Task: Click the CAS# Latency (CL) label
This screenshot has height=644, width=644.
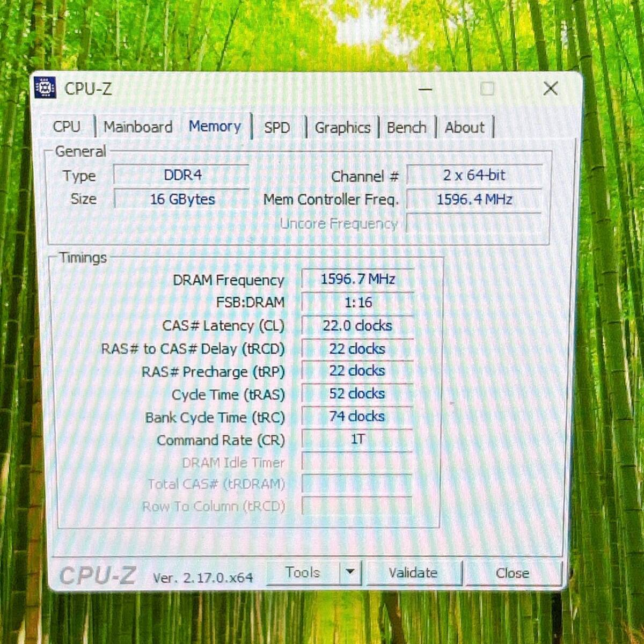Action: (223, 326)
